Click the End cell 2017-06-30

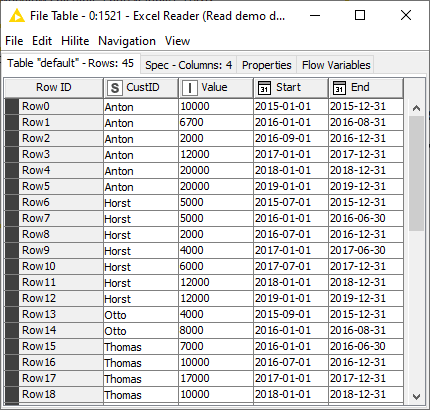point(366,251)
